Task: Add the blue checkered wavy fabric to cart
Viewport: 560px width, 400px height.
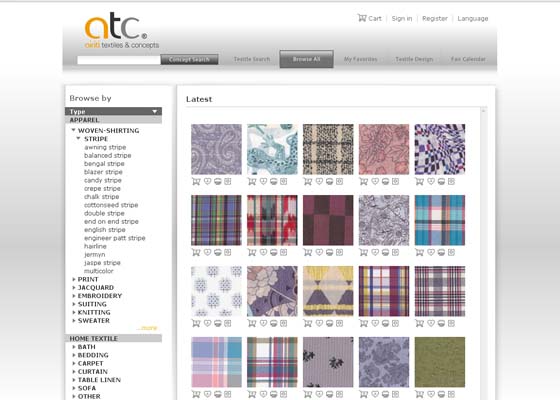Action: point(419,181)
